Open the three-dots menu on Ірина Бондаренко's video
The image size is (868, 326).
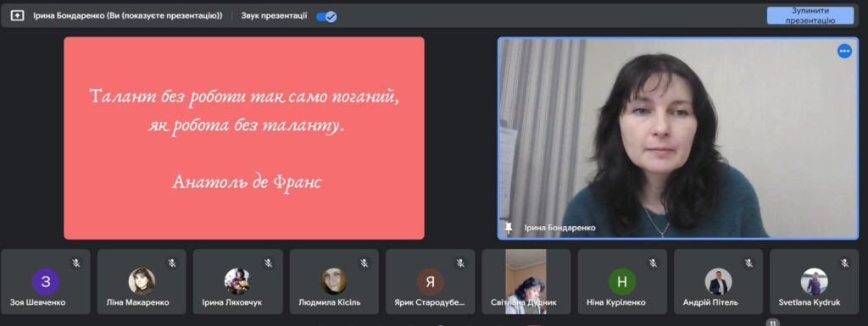pos(844,52)
